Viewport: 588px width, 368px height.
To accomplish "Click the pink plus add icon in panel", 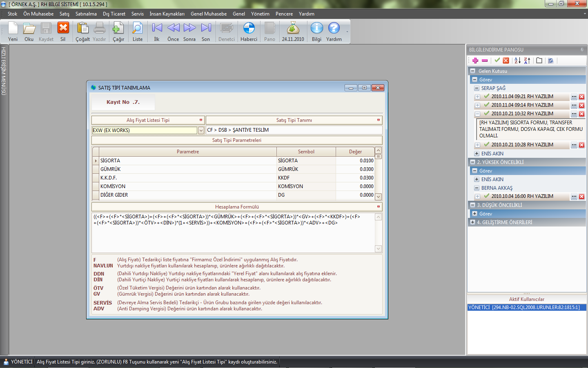I will pos(475,61).
